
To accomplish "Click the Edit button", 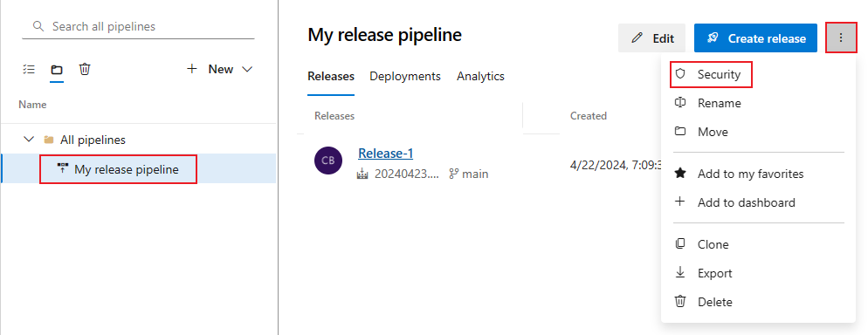I will tap(651, 38).
